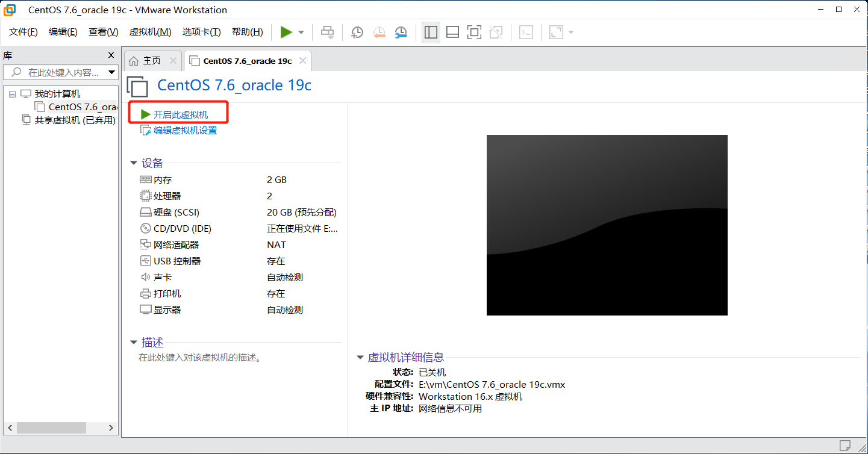The image size is (868, 454).
Task: Select CentOS 7.6_ora VM in library tree
Action: click(x=83, y=107)
